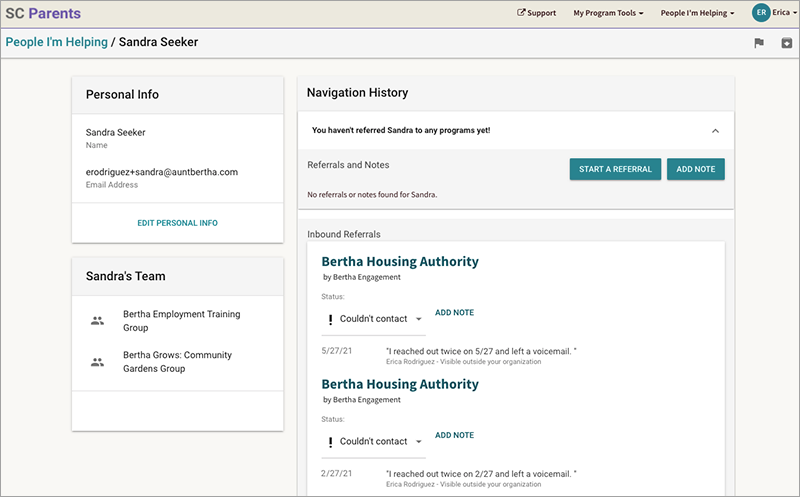Click the flag icon in the header
Viewport: 800px width, 497px height.
pyautogui.click(x=758, y=43)
